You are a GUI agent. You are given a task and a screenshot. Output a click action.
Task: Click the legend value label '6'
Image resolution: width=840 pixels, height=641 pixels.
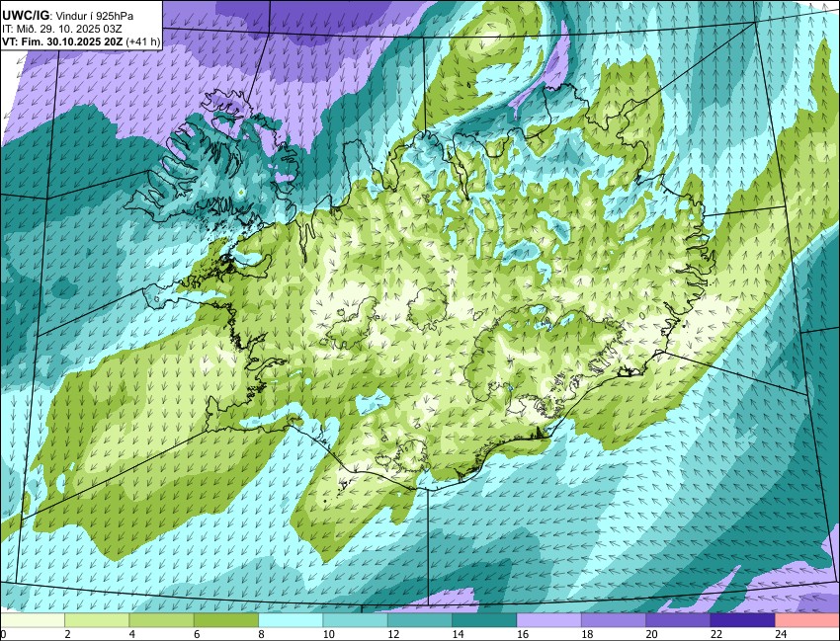coord(197,634)
